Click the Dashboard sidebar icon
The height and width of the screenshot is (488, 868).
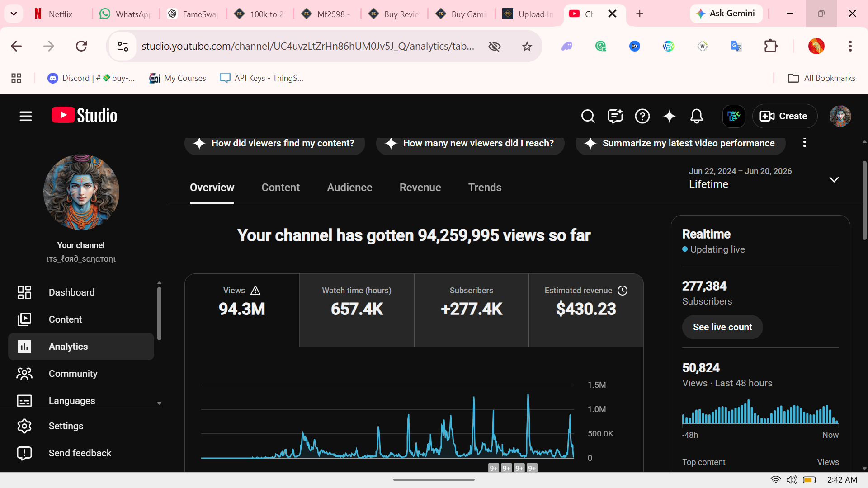coord(24,292)
